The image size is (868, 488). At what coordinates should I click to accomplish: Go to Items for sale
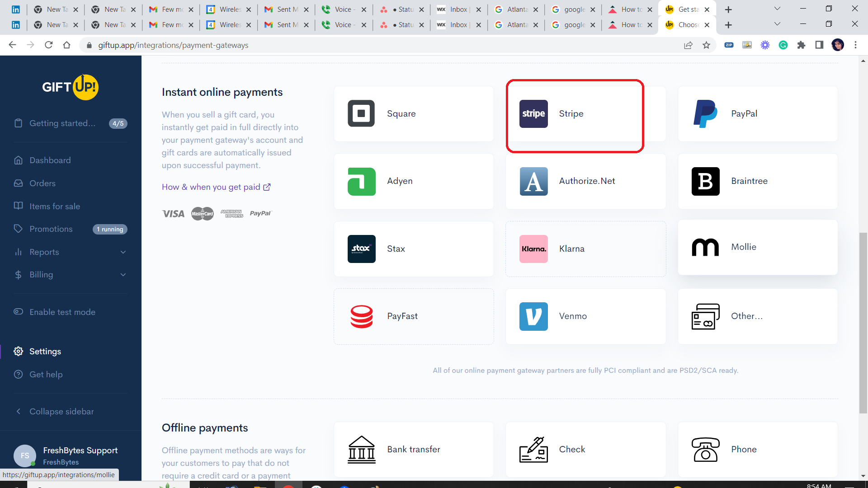tap(54, 206)
